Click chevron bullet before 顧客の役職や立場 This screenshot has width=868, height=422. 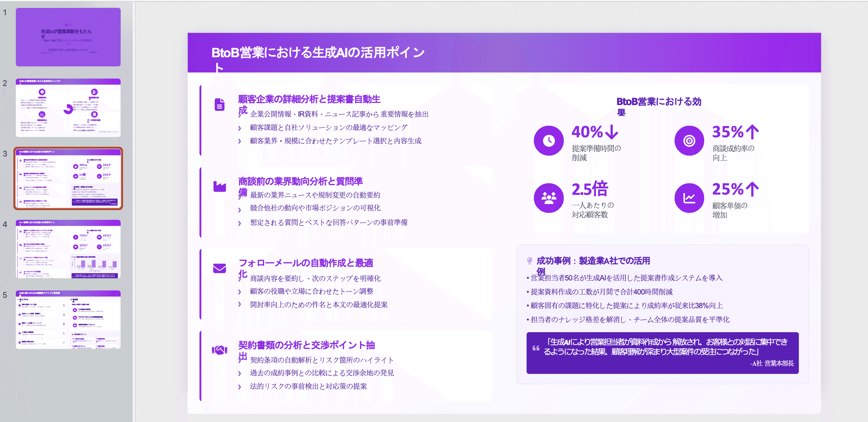(x=240, y=292)
